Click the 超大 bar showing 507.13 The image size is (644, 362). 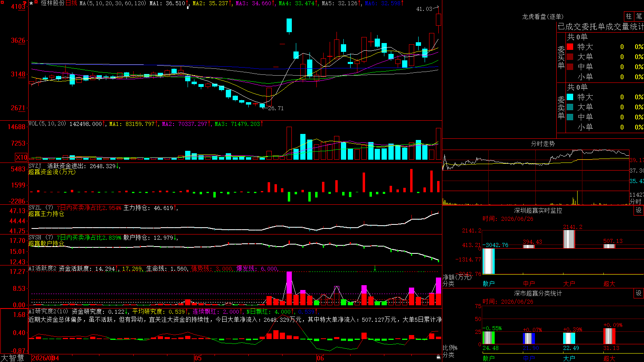pyautogui.click(x=609, y=246)
